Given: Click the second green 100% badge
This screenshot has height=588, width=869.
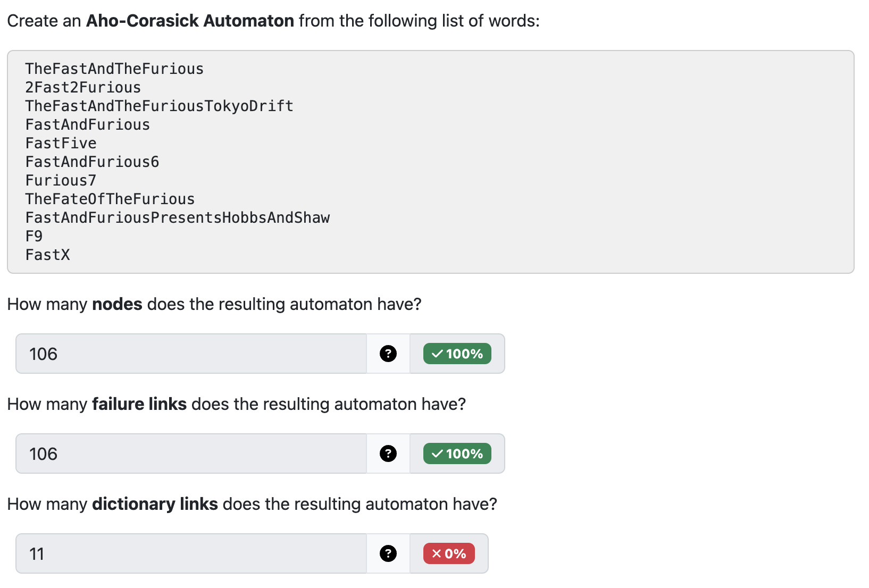Looking at the screenshot, I should [456, 453].
